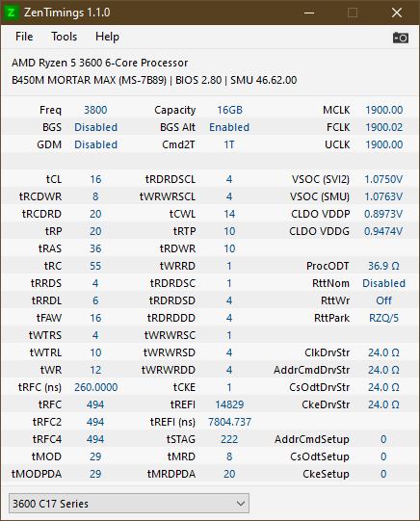This screenshot has width=420, height=521.
Task: Open the File menu
Action: (24, 37)
